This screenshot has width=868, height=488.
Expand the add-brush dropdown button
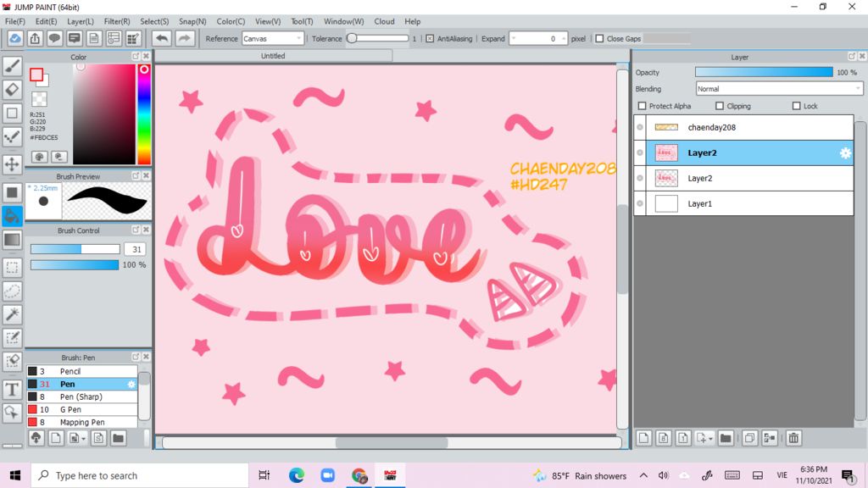77,438
